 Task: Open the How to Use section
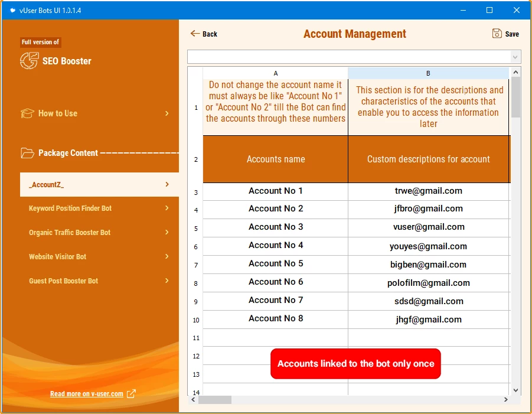[95, 113]
